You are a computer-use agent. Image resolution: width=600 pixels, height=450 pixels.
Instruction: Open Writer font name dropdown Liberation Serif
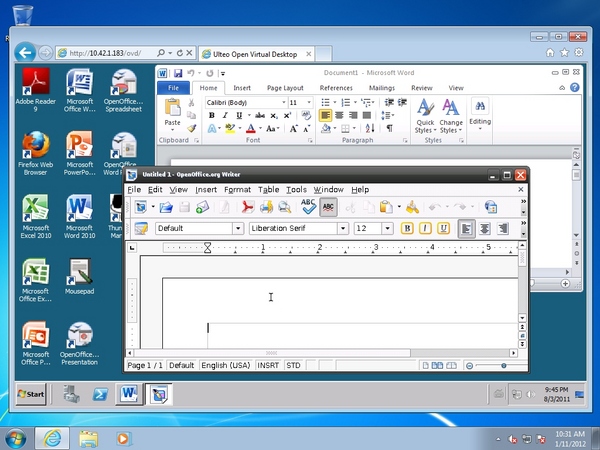tap(343, 228)
